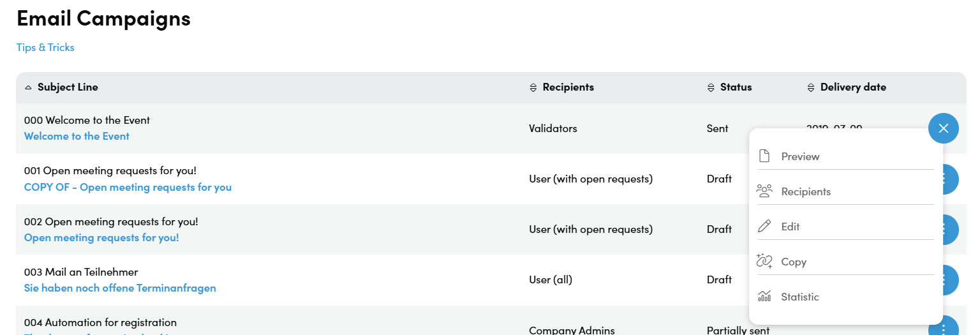Open actions menu for 003 Mail an Teilnehmer
This screenshot has width=980, height=335.
point(950,280)
